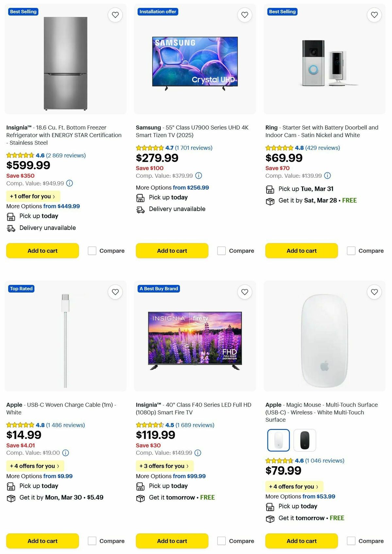
Task: Click the heart icon on the Apple Magic Mouse
Action: (x=374, y=292)
